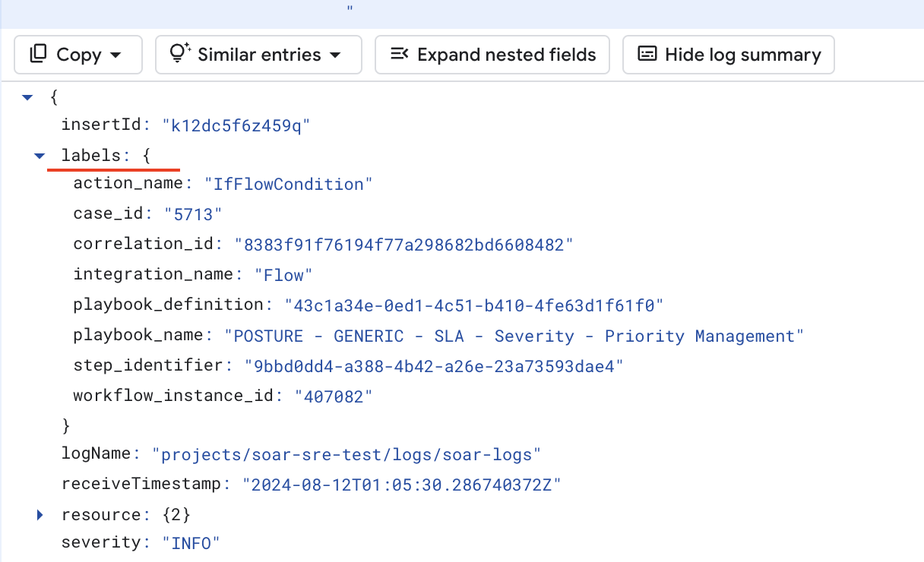Collapse the labels object triangle
Screen dimensions: 924x562
(40, 155)
